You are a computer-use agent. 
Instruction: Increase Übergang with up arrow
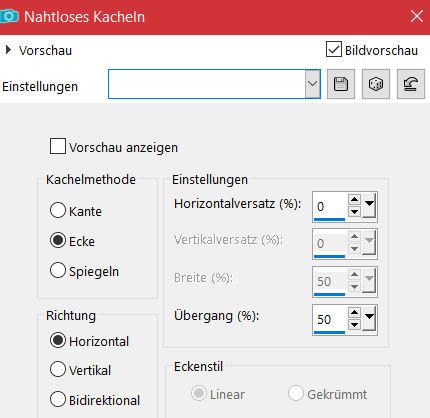(x=354, y=312)
